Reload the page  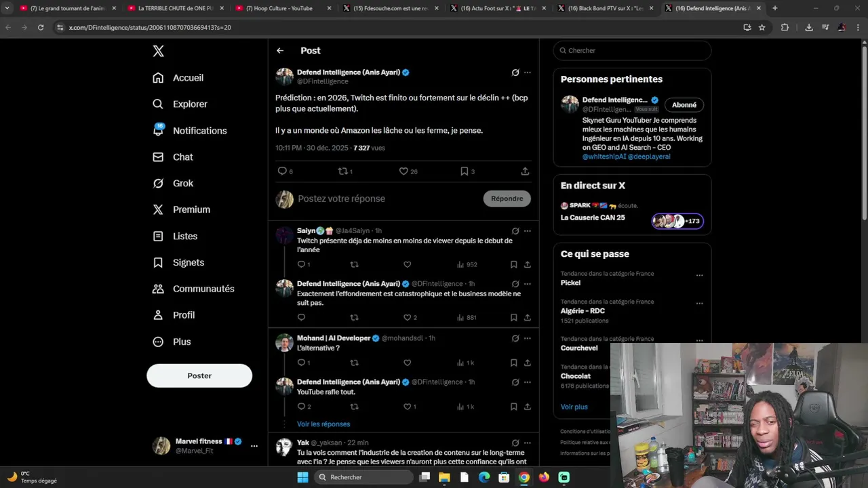pos(41,28)
